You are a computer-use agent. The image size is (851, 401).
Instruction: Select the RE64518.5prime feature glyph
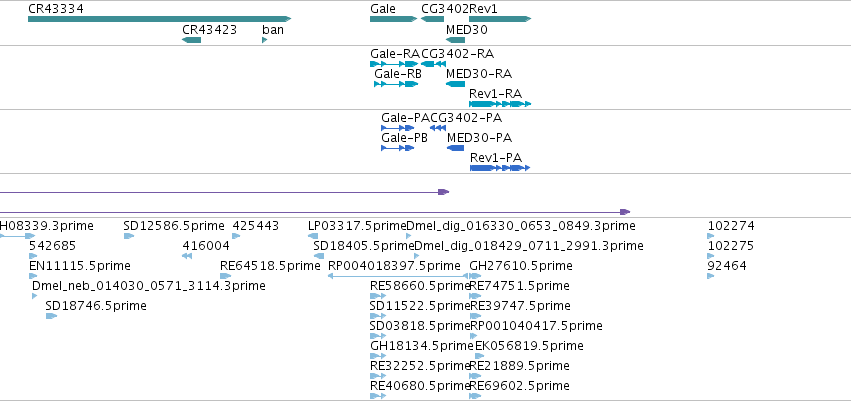225,276
